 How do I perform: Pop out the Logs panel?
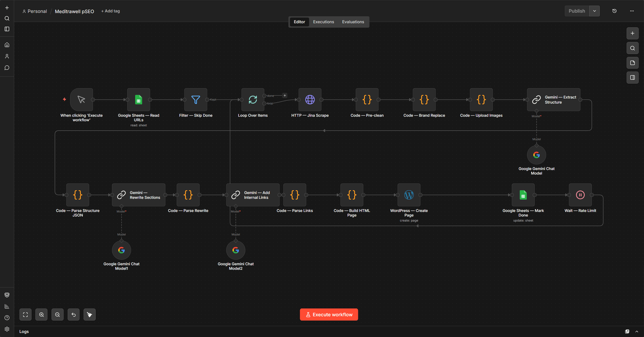pyautogui.click(x=627, y=331)
